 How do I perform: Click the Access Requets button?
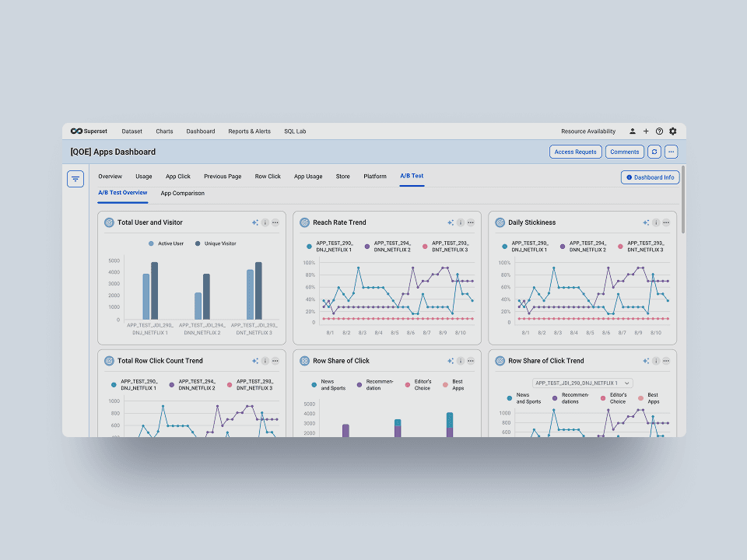coord(576,152)
